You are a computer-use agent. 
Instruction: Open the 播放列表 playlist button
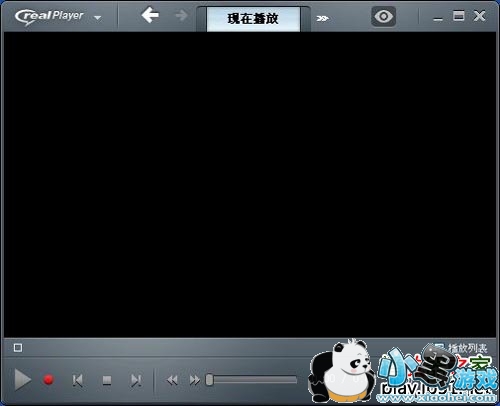pyautogui.click(x=462, y=348)
